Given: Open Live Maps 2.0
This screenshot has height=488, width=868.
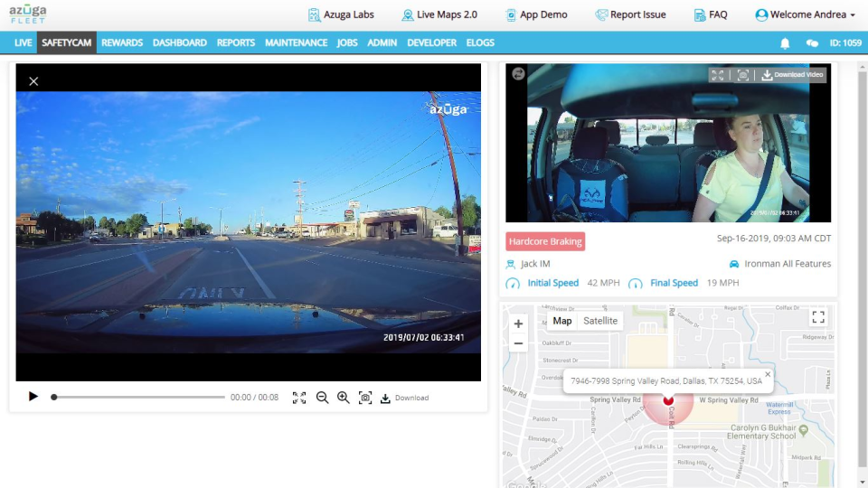Looking at the screenshot, I should point(439,15).
